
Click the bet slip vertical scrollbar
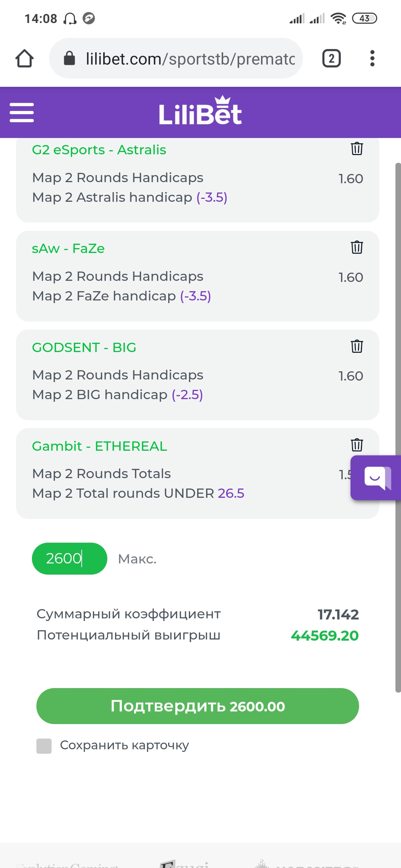[x=398, y=427]
